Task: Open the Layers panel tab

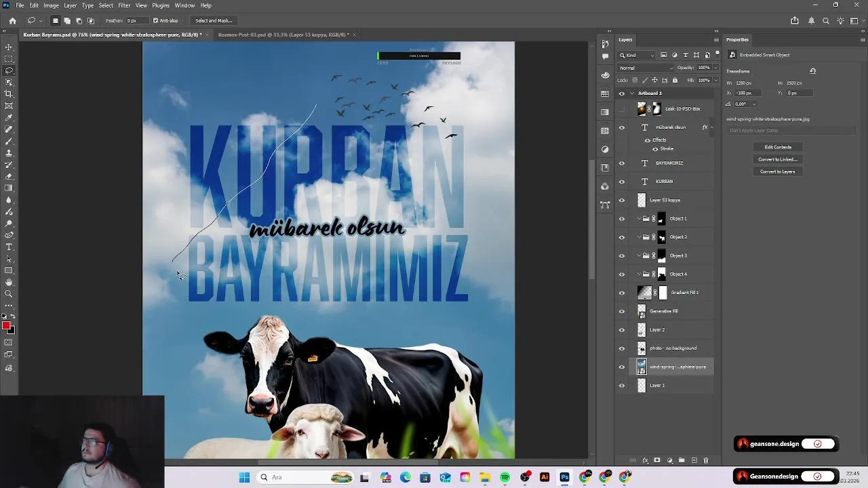Action: (x=625, y=39)
